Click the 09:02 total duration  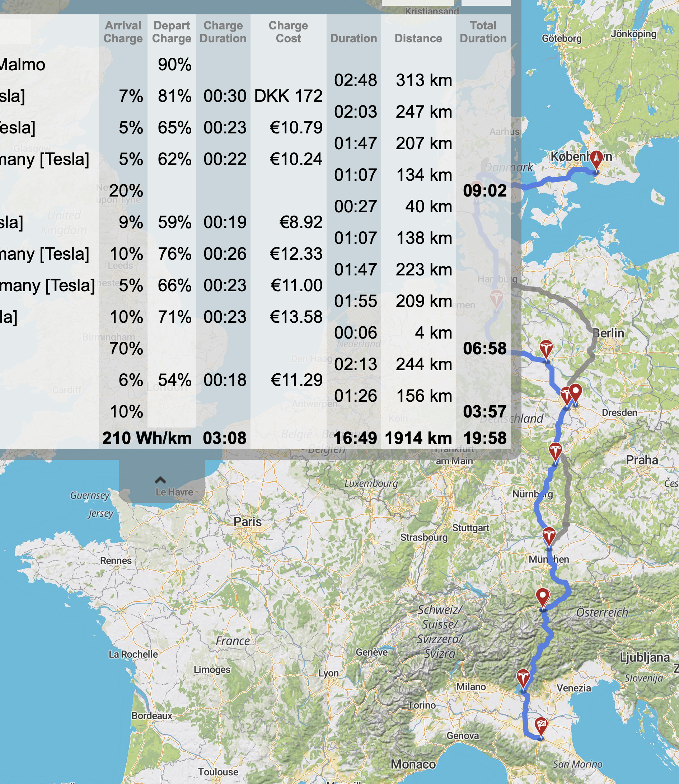484,191
